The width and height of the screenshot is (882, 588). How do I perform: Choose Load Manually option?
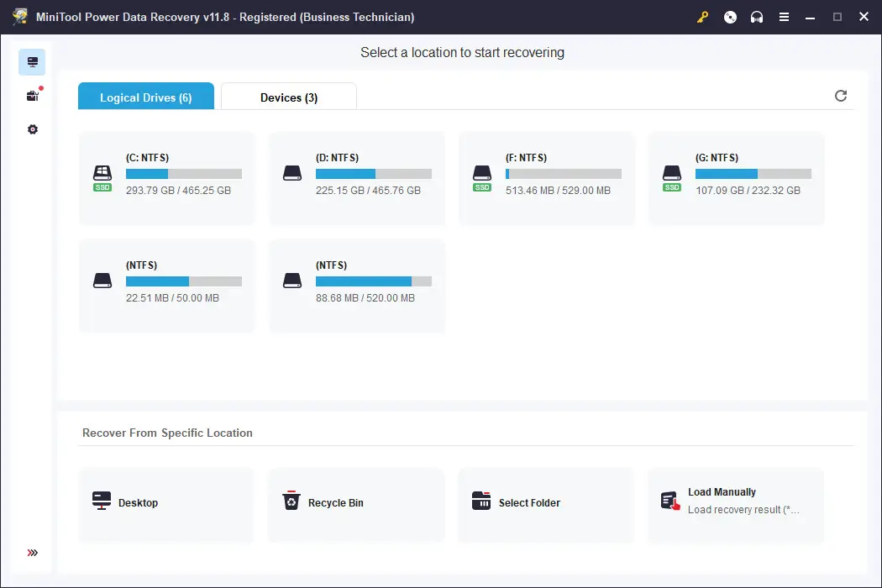pos(736,505)
